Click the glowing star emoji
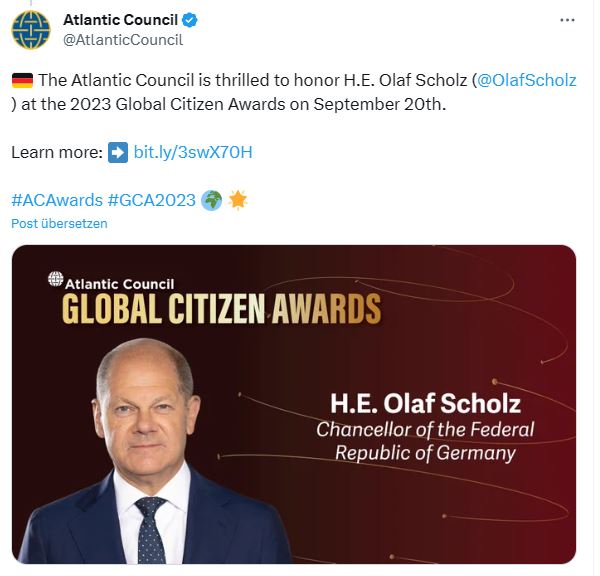The width and height of the screenshot is (600, 576). click(238, 199)
